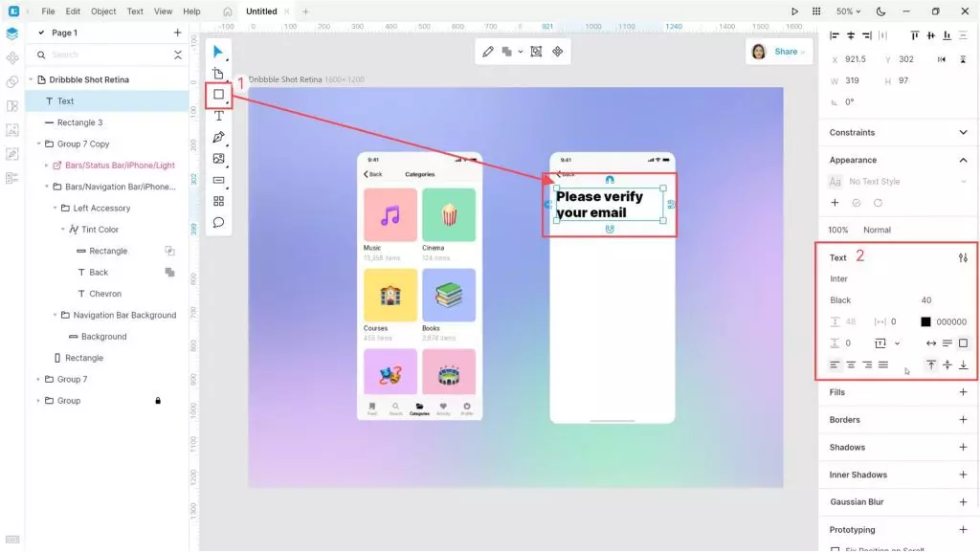Add a new shadow
The height and width of the screenshot is (552, 980).
(x=963, y=447)
